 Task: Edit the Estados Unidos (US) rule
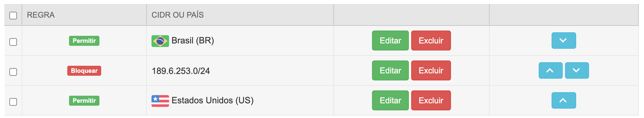pos(390,100)
